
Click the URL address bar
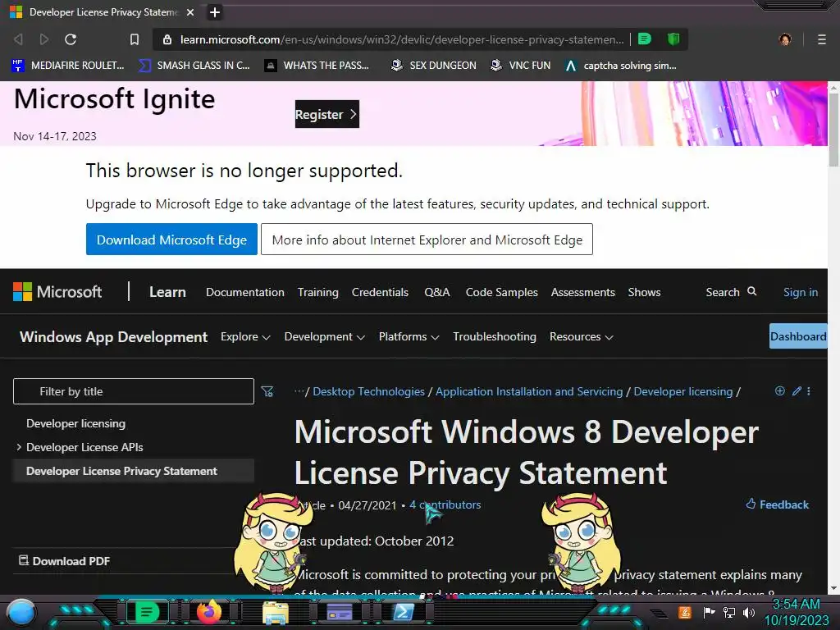coord(402,39)
